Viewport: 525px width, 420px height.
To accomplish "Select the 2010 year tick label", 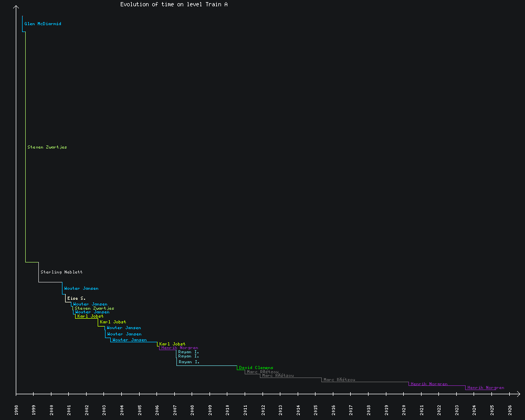I will click(228, 410).
